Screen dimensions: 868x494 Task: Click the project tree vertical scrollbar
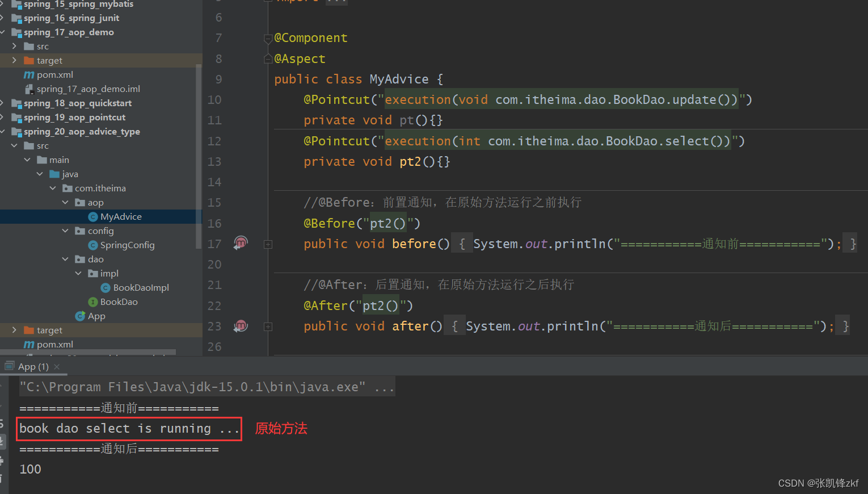(x=199, y=156)
